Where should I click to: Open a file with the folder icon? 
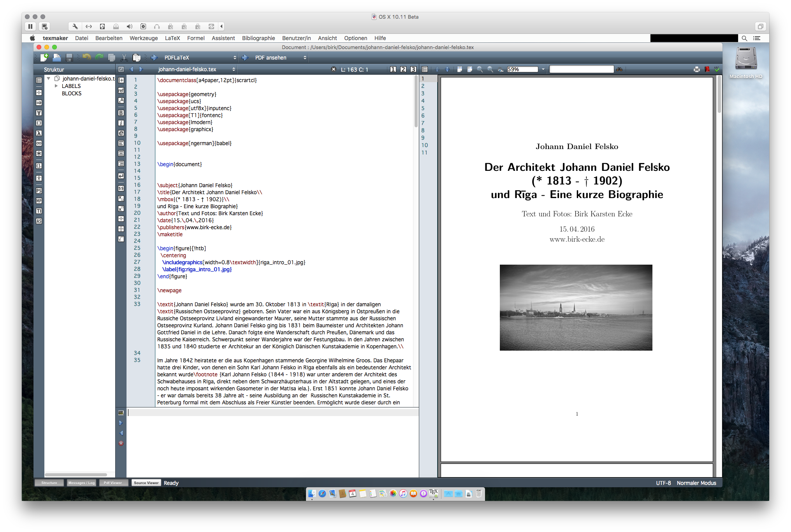click(x=57, y=58)
